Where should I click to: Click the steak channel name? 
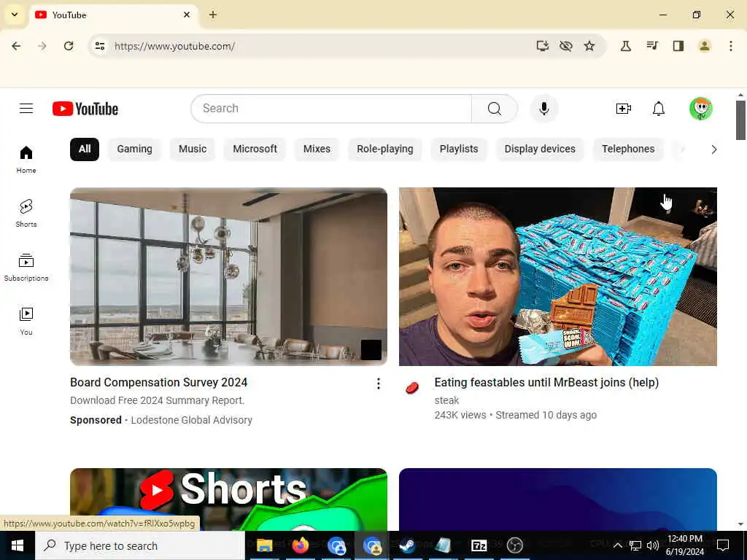point(446,400)
